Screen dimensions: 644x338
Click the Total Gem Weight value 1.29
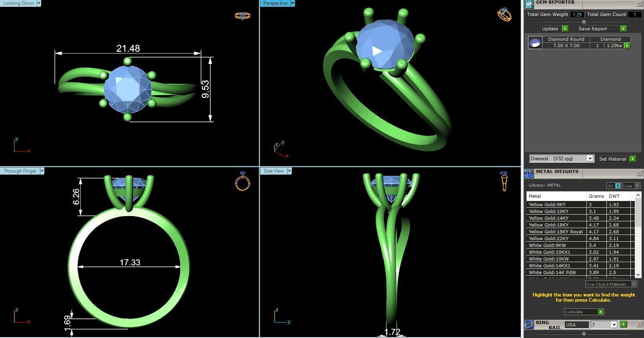tap(577, 14)
